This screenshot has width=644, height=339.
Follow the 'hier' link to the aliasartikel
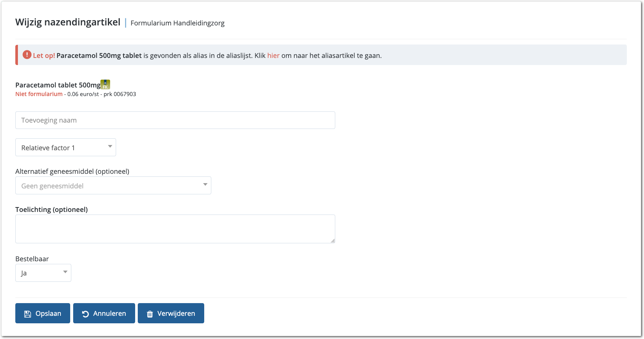273,56
